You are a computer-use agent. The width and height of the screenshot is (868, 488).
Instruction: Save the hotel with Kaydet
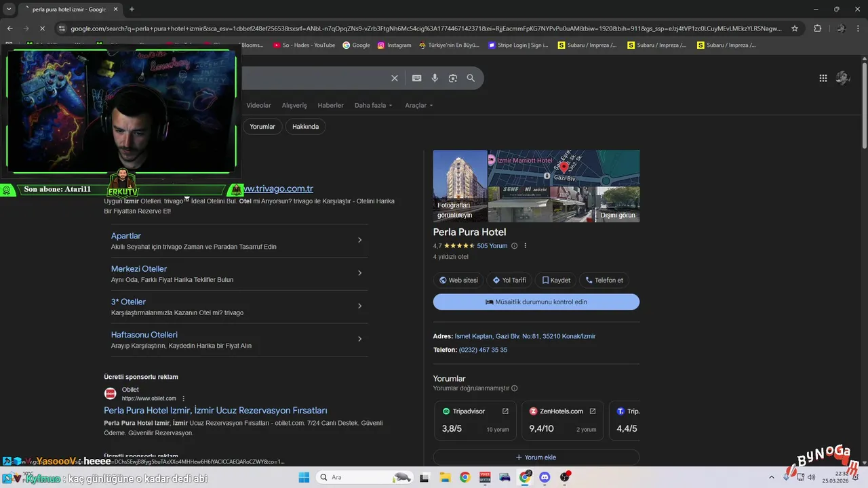click(x=555, y=280)
